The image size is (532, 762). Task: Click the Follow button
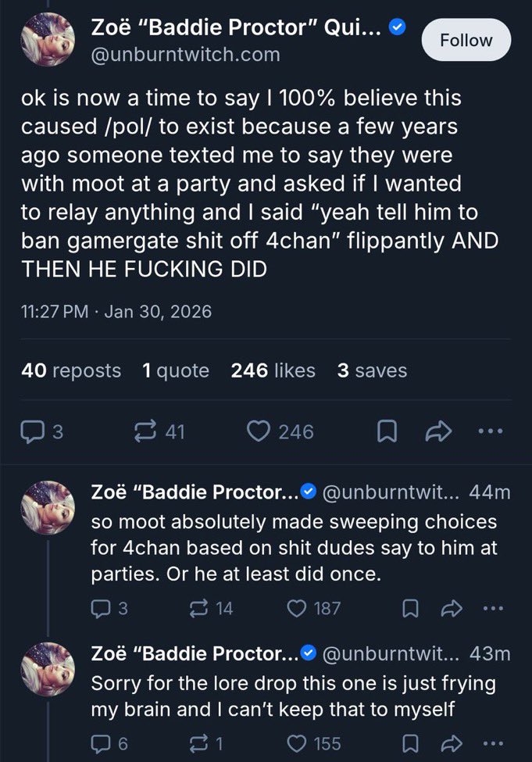(466, 41)
